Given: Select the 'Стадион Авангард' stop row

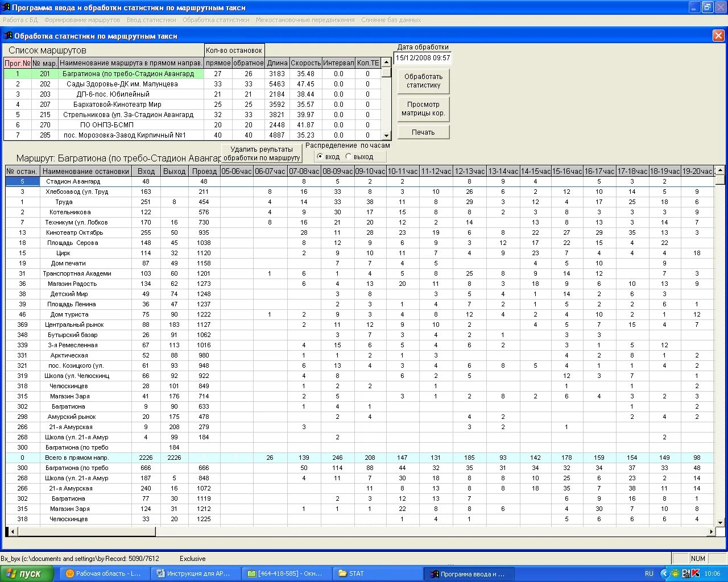Looking at the screenshot, I should point(360,181).
